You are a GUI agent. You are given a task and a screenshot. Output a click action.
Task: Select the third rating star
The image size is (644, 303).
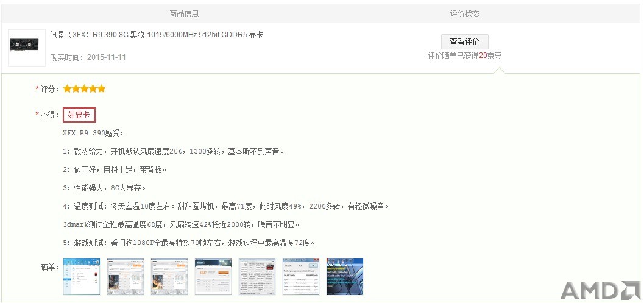tap(84, 89)
